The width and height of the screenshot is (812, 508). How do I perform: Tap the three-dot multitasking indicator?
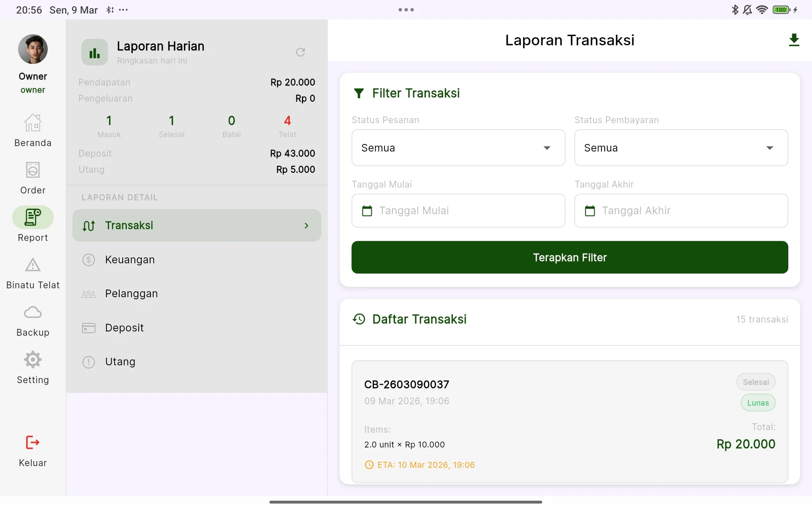406,10
